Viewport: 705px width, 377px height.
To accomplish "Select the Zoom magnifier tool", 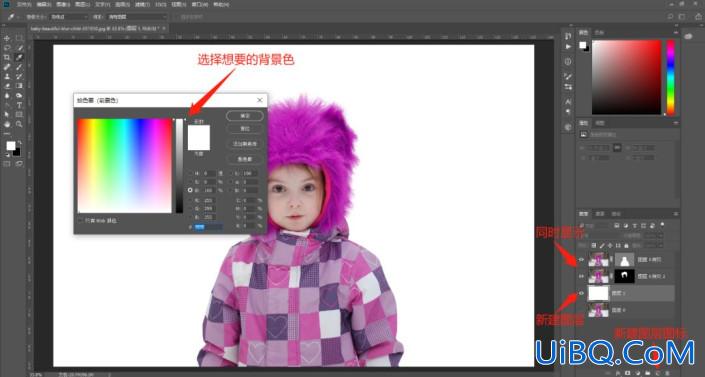I will click(x=19, y=124).
